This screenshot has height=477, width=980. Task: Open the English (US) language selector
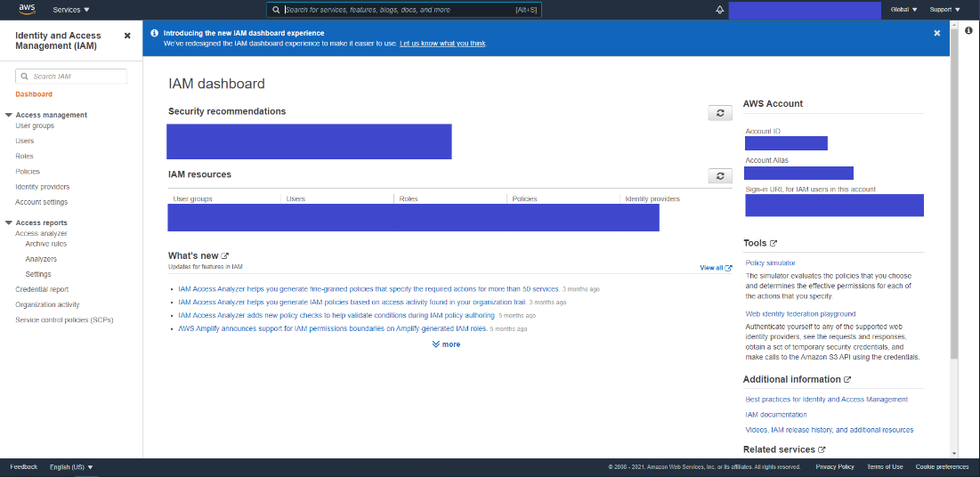pos(71,467)
